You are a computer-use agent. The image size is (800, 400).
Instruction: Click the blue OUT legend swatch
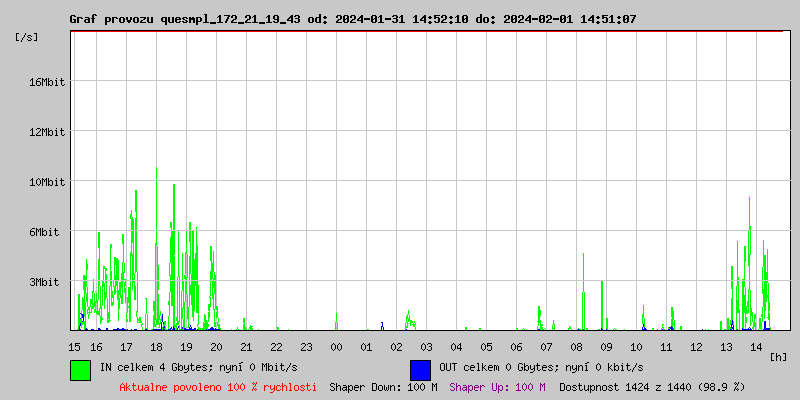point(420,369)
